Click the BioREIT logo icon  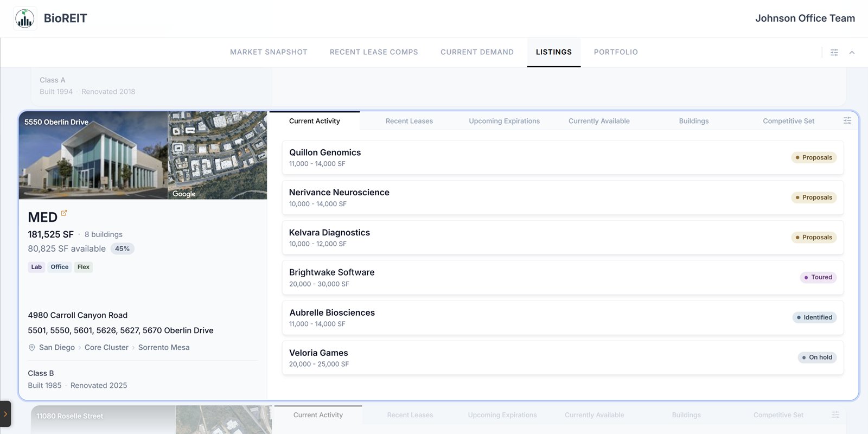(25, 18)
